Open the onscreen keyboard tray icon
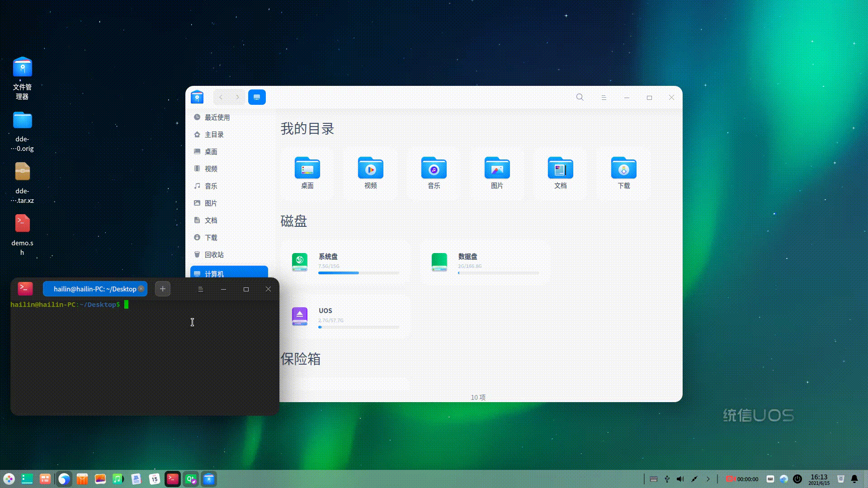The height and width of the screenshot is (488, 868). point(771,479)
